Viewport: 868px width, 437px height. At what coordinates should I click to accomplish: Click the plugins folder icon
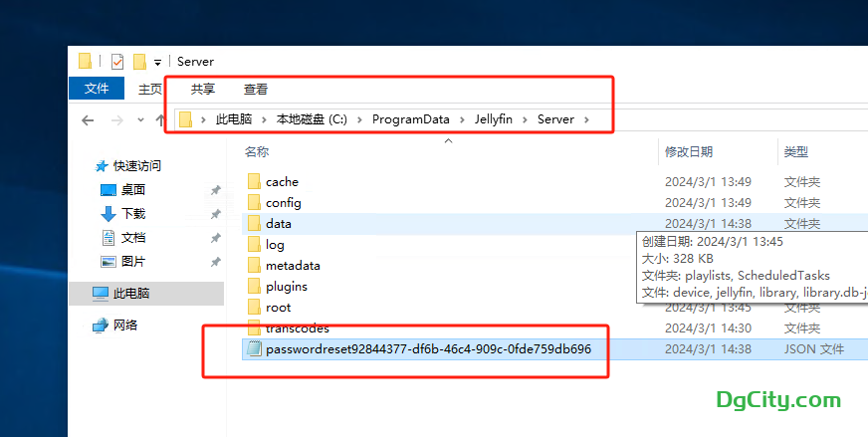254,287
